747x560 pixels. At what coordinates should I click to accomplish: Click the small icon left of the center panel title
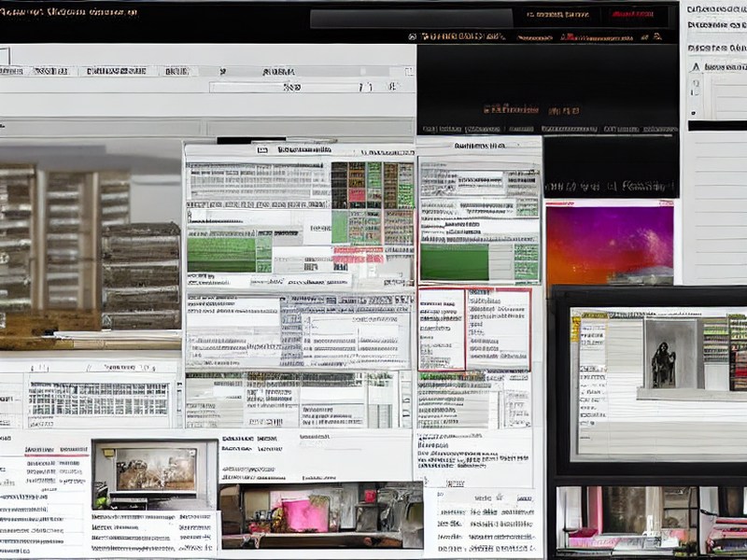[x=262, y=150]
